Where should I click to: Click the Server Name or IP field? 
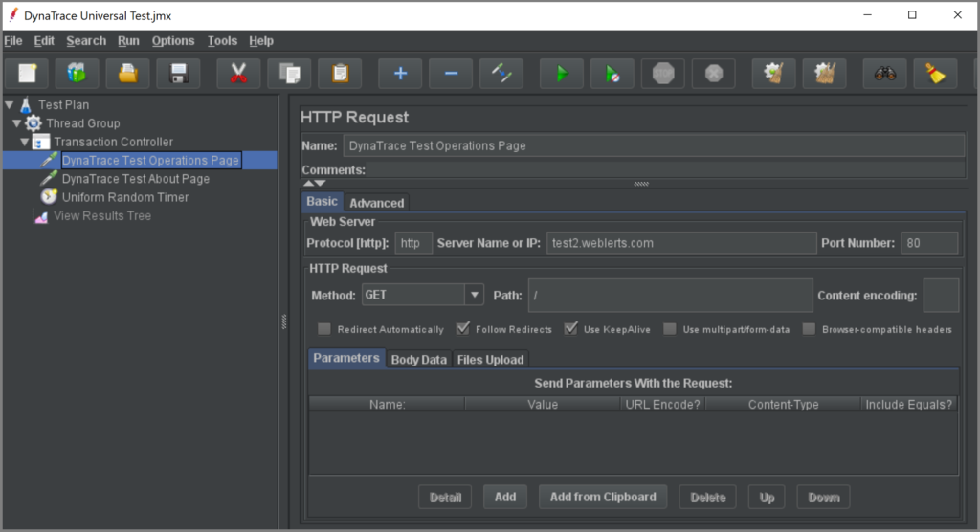(x=681, y=243)
